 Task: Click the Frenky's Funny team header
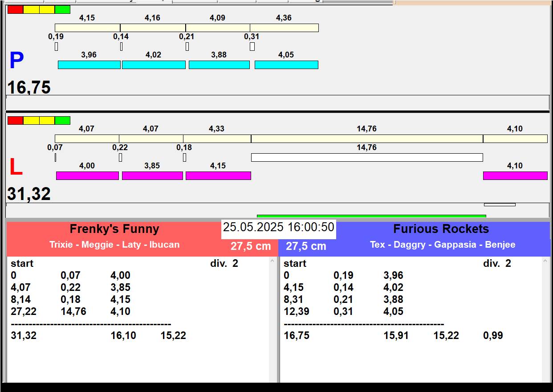(114, 229)
